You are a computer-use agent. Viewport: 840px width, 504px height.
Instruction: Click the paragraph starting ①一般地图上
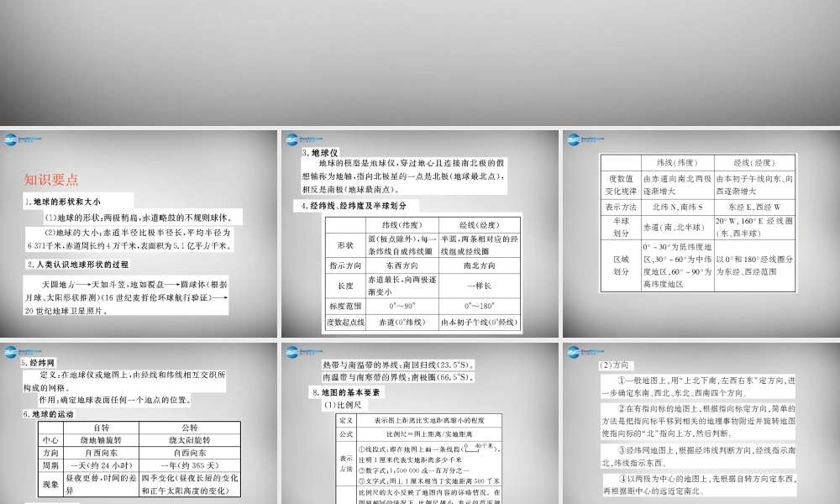pyautogui.click(x=698, y=386)
